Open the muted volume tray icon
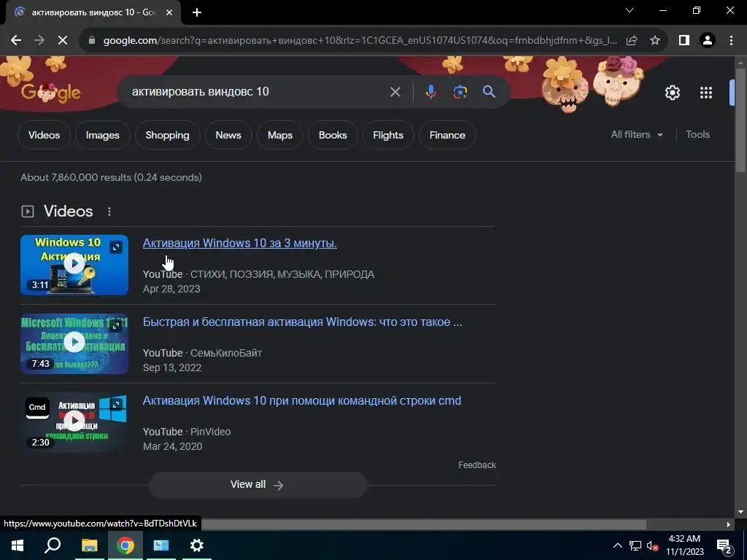 pos(652,545)
